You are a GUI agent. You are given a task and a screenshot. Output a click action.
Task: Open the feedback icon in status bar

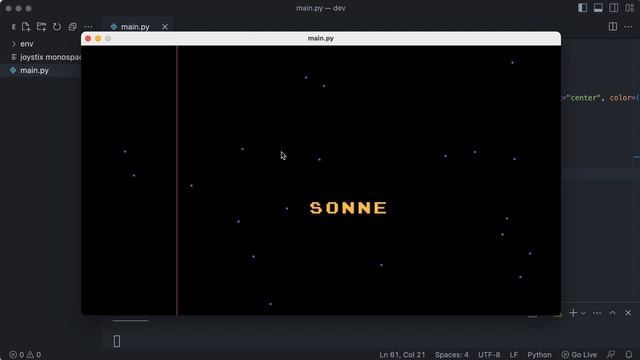(x=611, y=355)
